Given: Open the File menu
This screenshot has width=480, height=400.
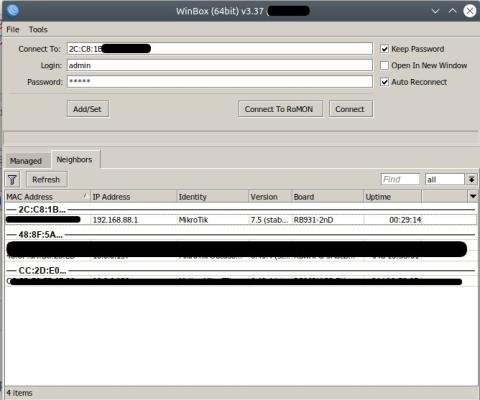Looking at the screenshot, I should pos(13,30).
